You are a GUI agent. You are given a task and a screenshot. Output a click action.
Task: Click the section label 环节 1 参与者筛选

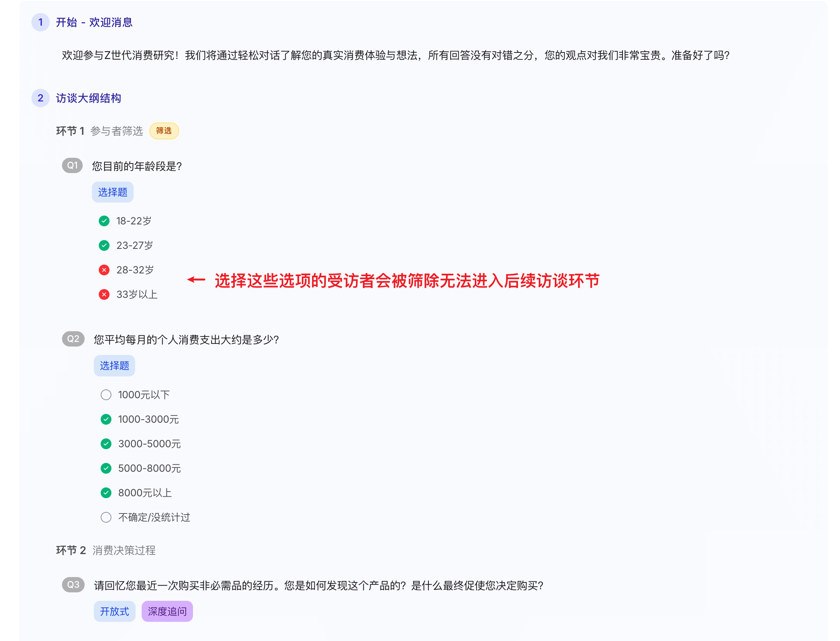pos(100,131)
